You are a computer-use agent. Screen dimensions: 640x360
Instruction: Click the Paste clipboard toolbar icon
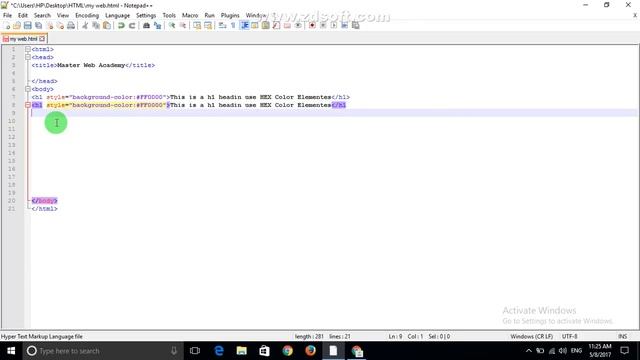107,25
